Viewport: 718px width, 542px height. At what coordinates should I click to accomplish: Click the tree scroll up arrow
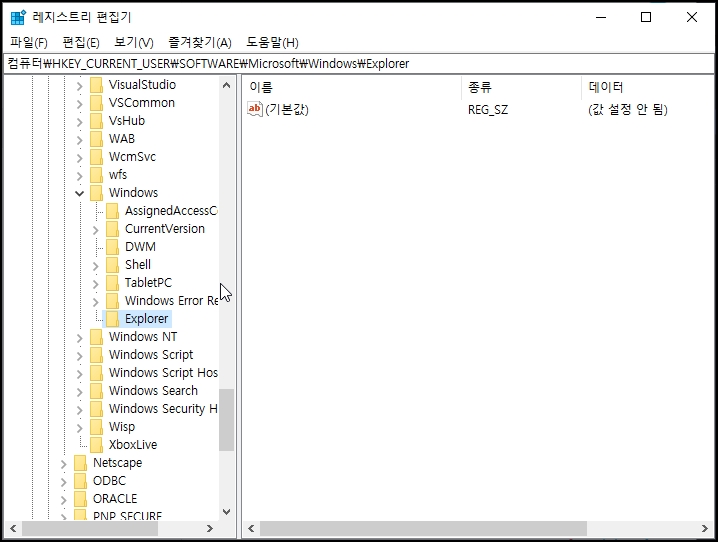click(226, 85)
